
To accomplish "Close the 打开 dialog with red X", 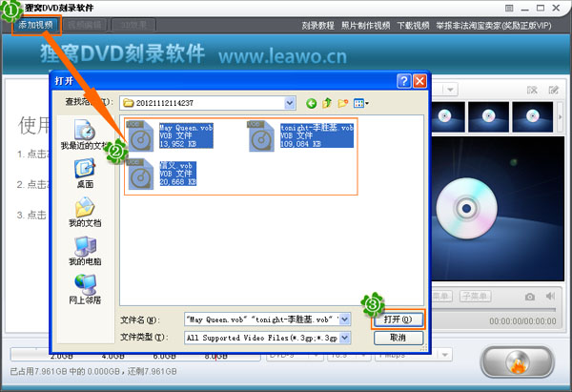I will pyautogui.click(x=419, y=81).
